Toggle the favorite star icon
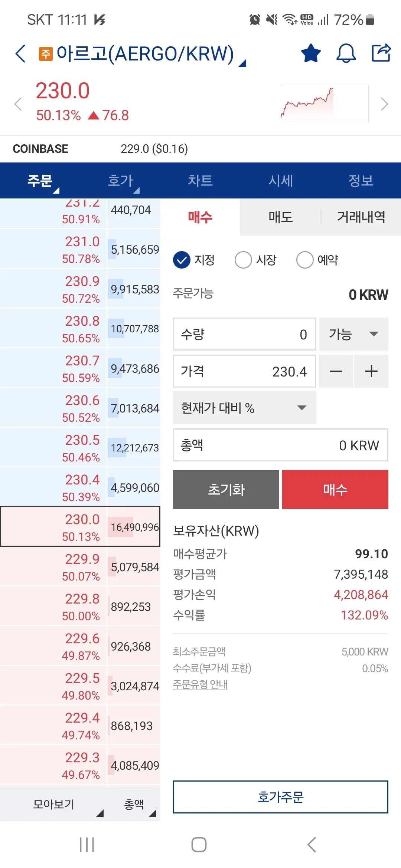 point(311,53)
